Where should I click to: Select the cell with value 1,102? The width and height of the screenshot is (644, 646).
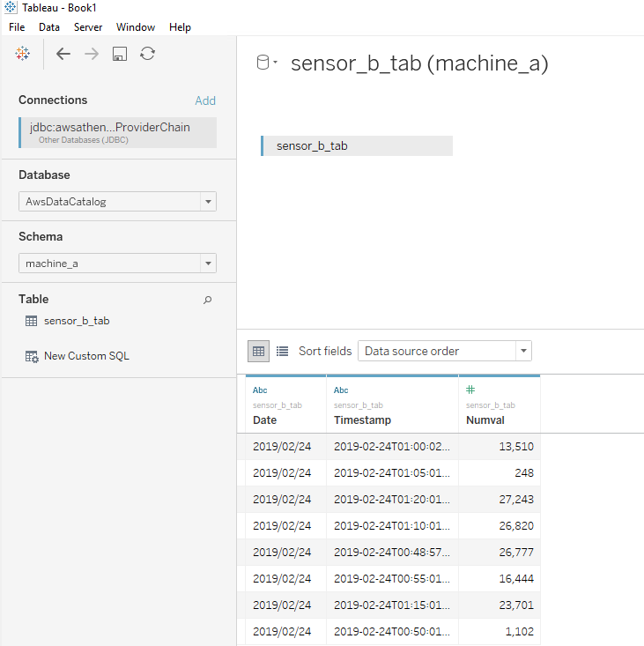[500, 631]
